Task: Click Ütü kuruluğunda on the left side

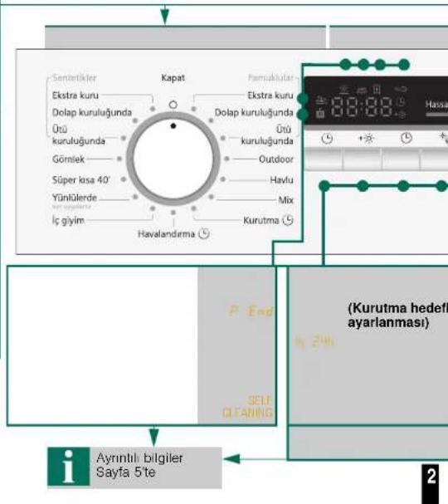Action: click(78, 135)
